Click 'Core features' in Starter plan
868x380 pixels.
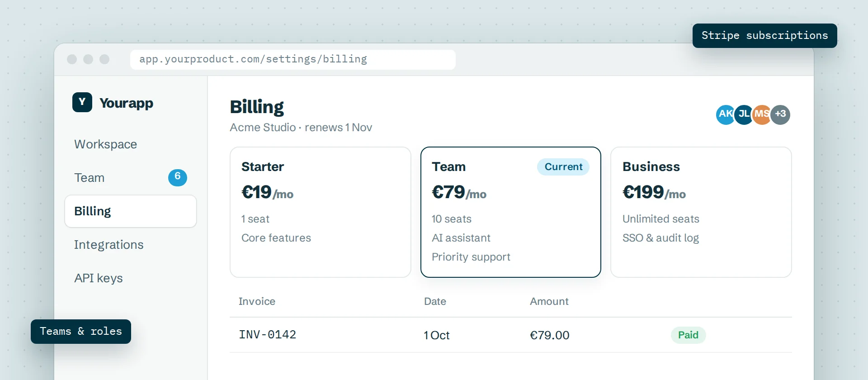point(276,238)
